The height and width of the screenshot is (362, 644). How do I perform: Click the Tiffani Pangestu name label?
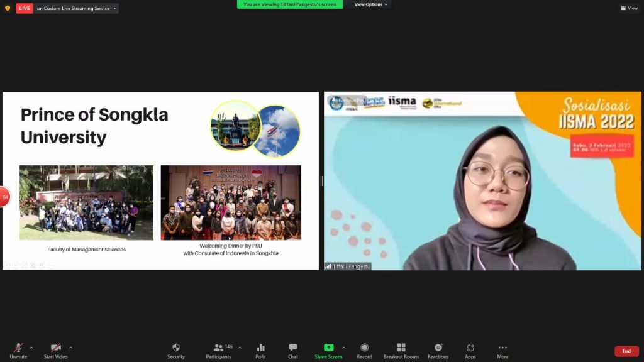351,266
